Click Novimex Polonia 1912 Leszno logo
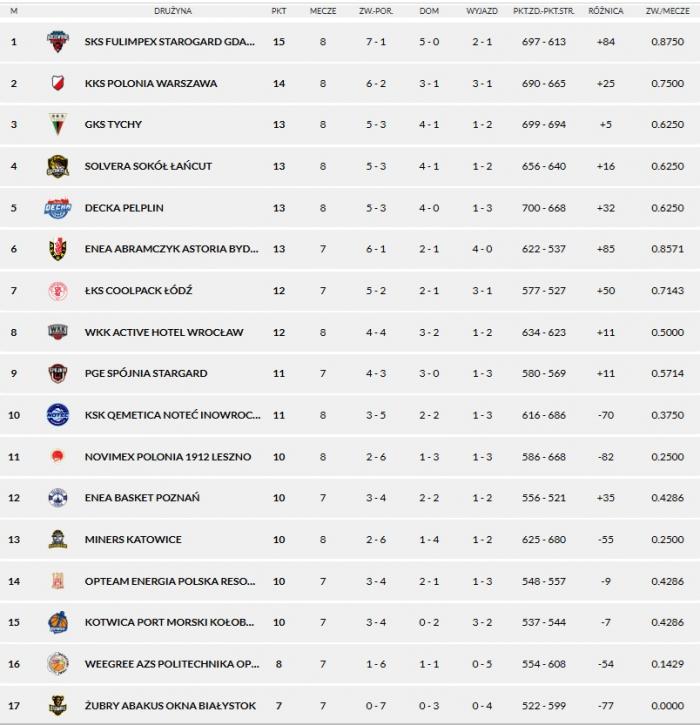 (58, 457)
